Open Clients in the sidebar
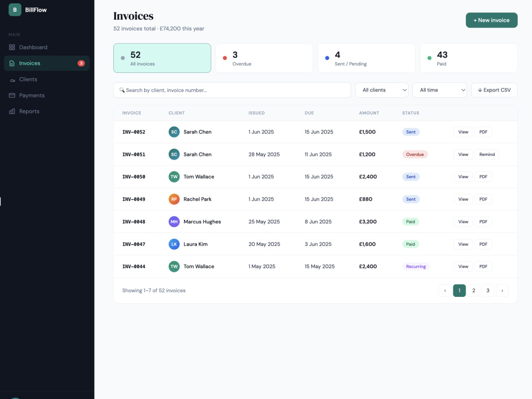Viewport: 532px width, 399px height. pyautogui.click(x=46, y=79)
